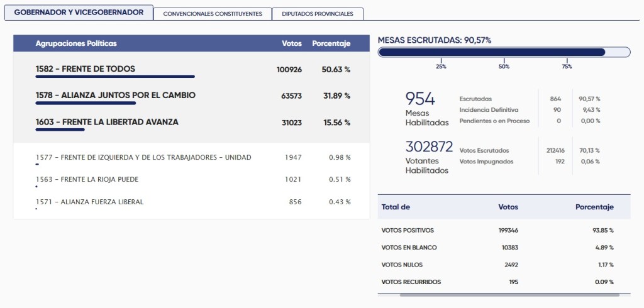Screen dimensions: 644x308
Task: Click the Total de column header
Action: click(x=396, y=207)
